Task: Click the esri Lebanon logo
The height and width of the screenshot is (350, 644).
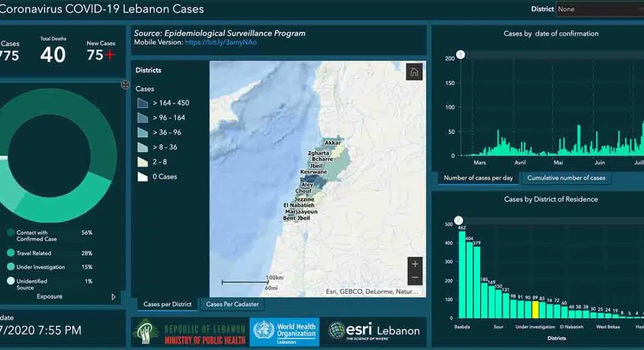Action: (x=374, y=331)
